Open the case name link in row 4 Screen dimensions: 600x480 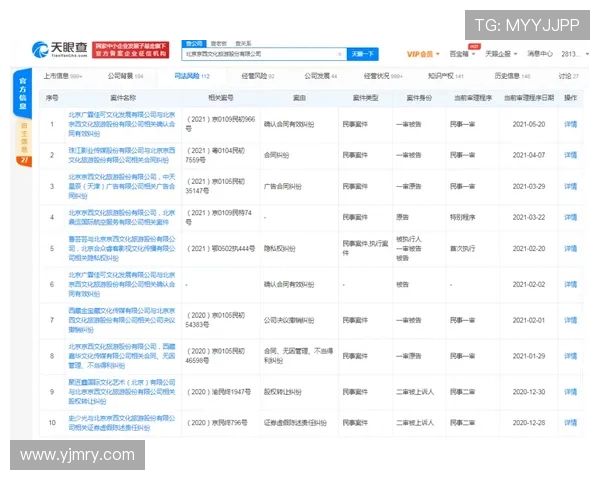tap(122, 217)
